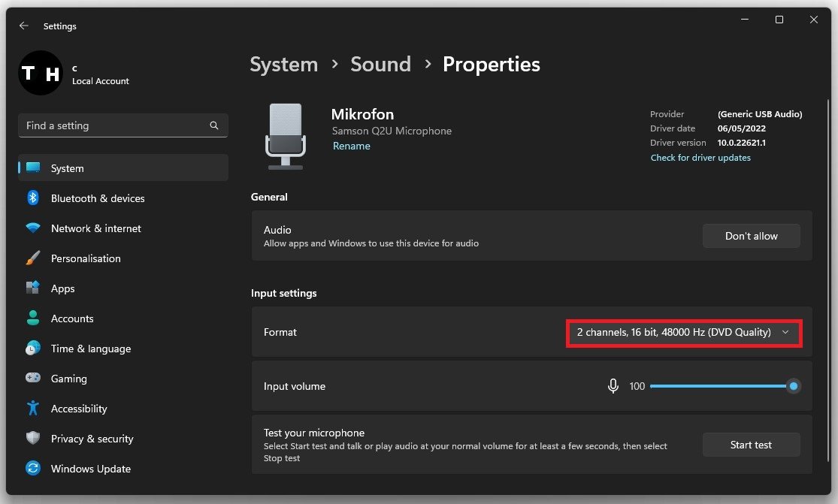This screenshot has height=504, width=838.
Task: Click the search magnifier icon
Action: [x=214, y=125]
